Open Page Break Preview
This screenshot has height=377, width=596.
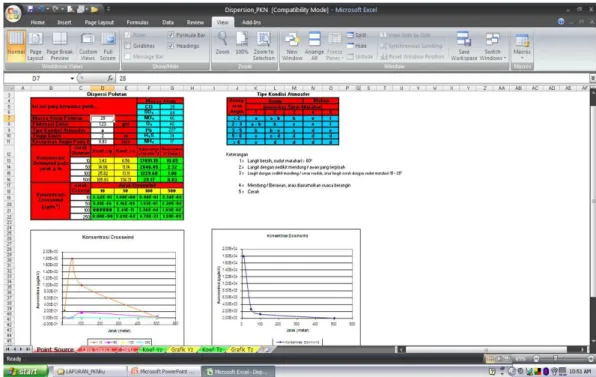[60, 46]
